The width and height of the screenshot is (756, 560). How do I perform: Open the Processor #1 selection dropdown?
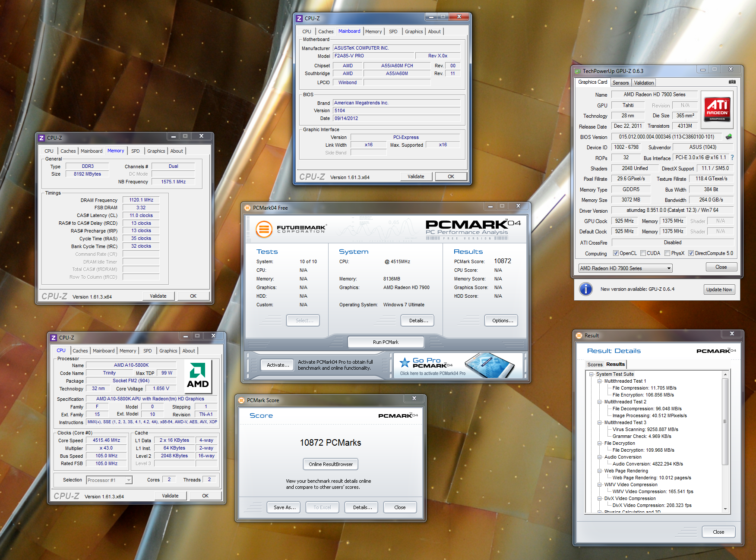coord(109,480)
